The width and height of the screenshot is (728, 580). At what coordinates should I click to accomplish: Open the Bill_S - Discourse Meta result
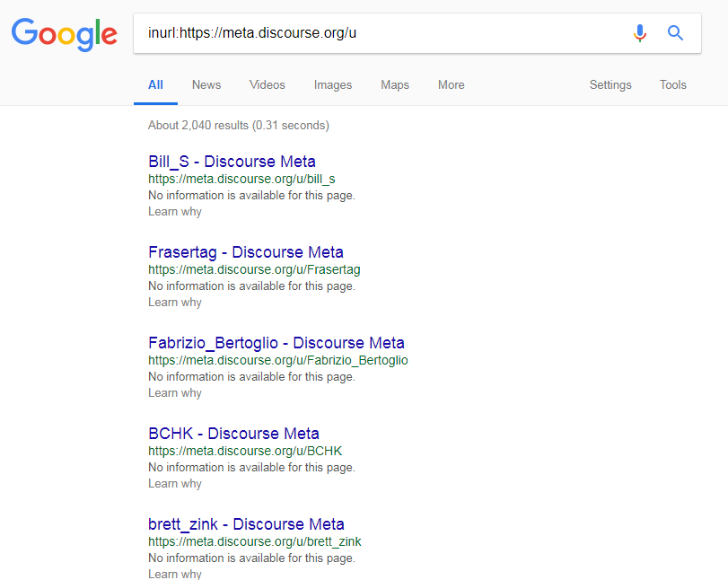[232, 162]
